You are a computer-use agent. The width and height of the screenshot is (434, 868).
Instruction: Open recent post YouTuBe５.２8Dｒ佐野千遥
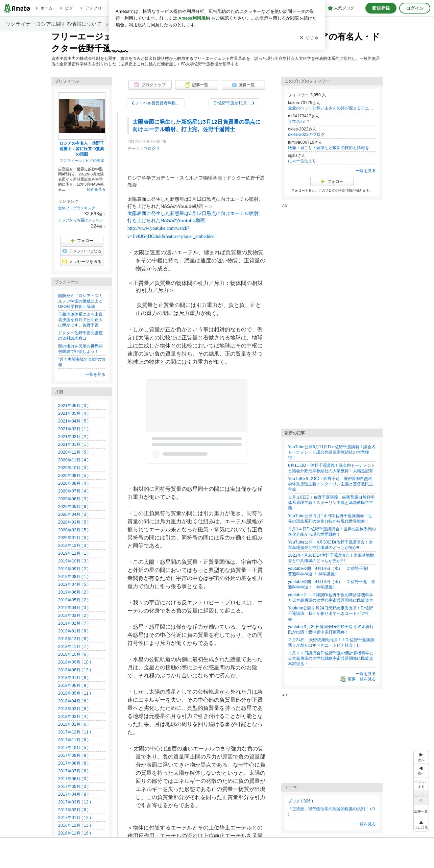(331, 484)
